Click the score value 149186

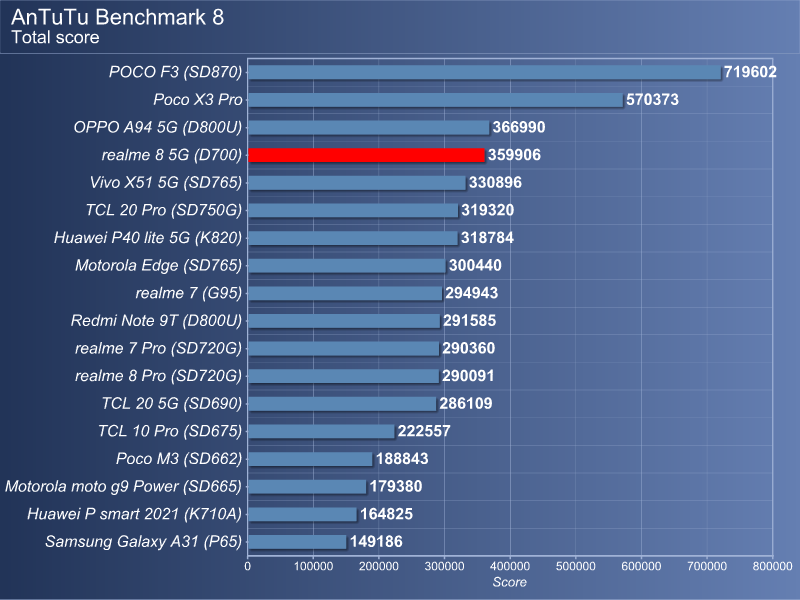coord(376,541)
